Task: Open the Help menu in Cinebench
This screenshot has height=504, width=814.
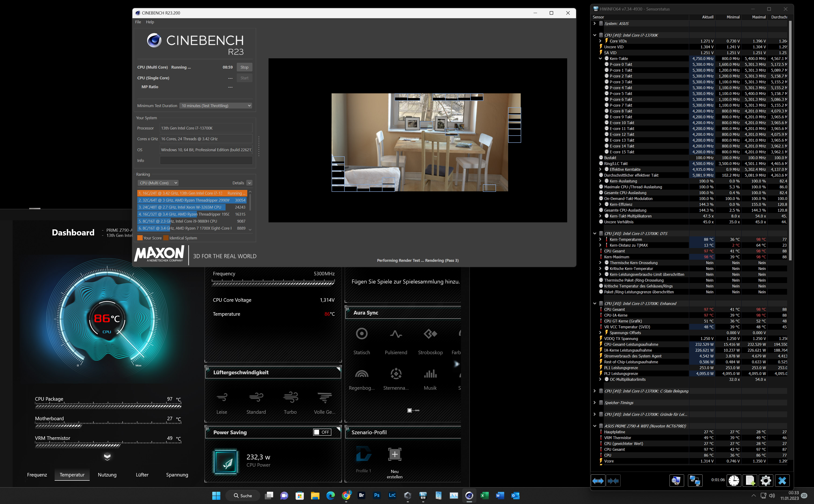Action: [150, 22]
